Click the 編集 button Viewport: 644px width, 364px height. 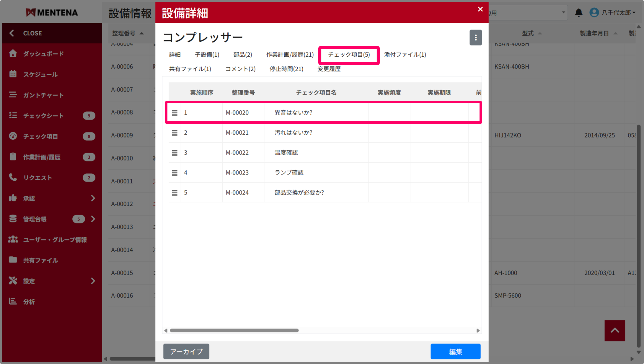[455, 351]
